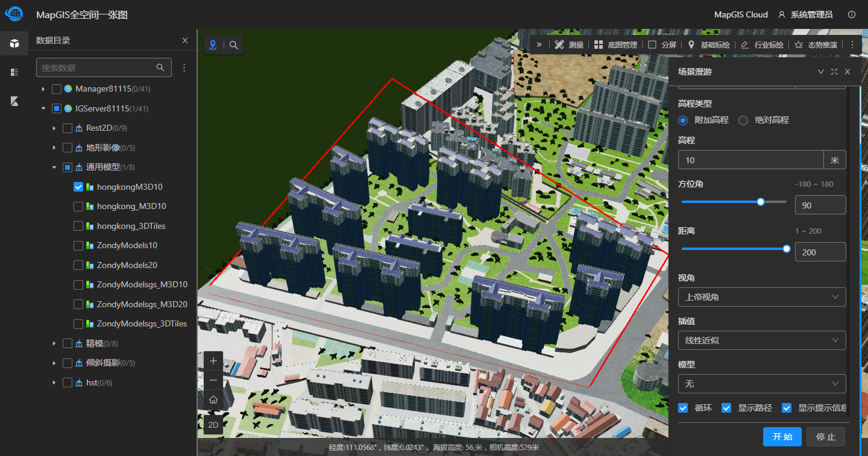Open the 视角 dropdown showing 上帝视角
The image size is (868, 456).
[762, 297]
